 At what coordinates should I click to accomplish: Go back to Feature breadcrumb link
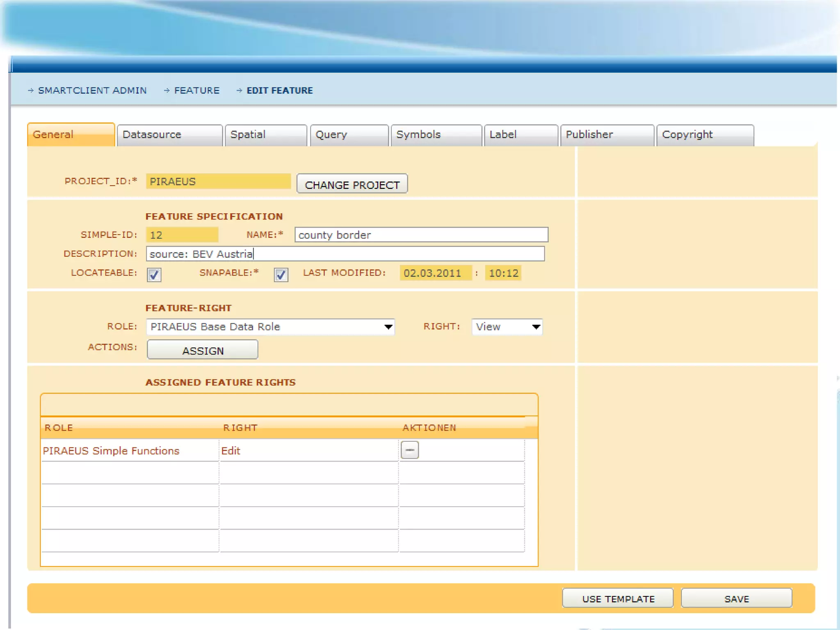click(x=196, y=90)
